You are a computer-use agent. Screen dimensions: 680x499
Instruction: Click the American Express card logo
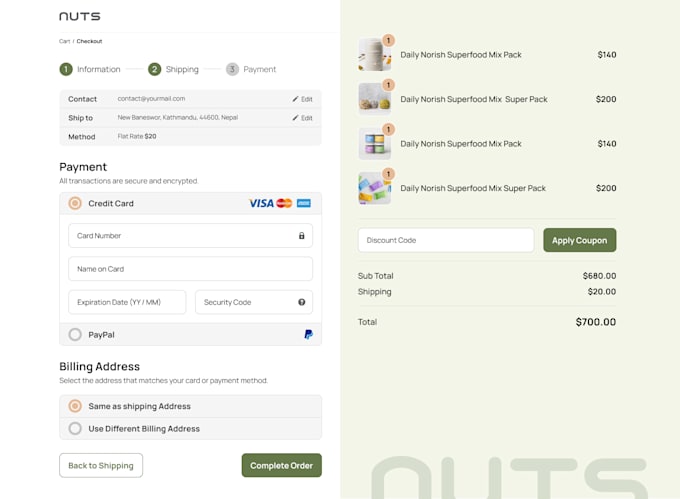[x=304, y=203]
